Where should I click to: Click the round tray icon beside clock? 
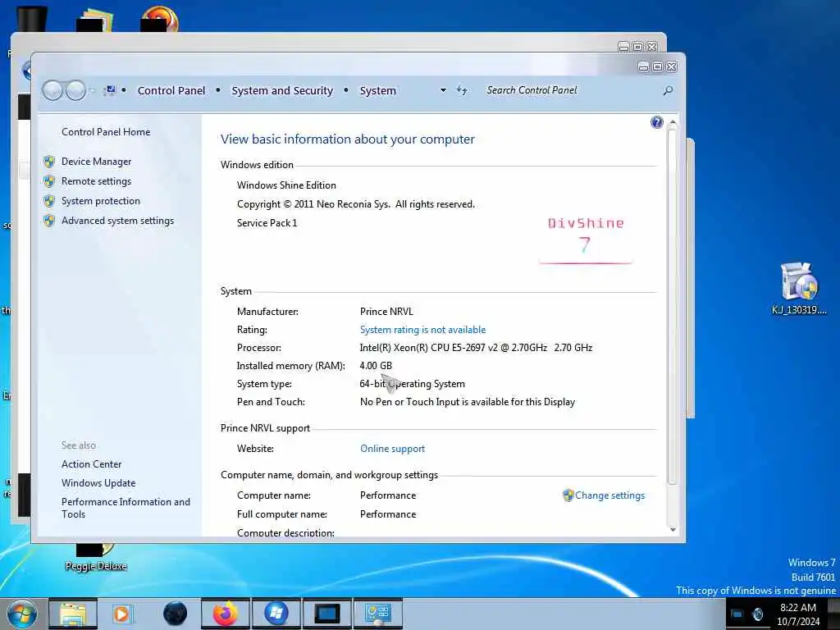tap(757, 614)
